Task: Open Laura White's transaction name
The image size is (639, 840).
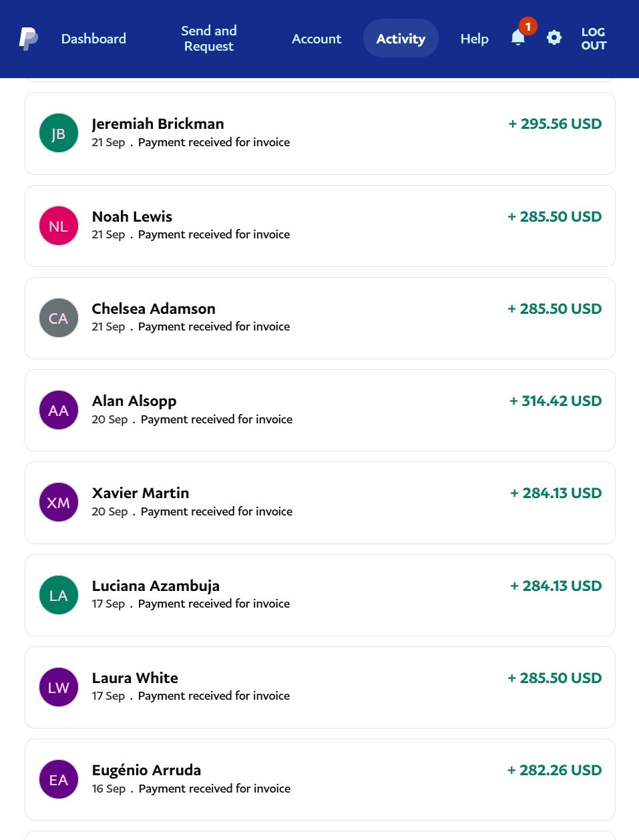Action: (135, 678)
